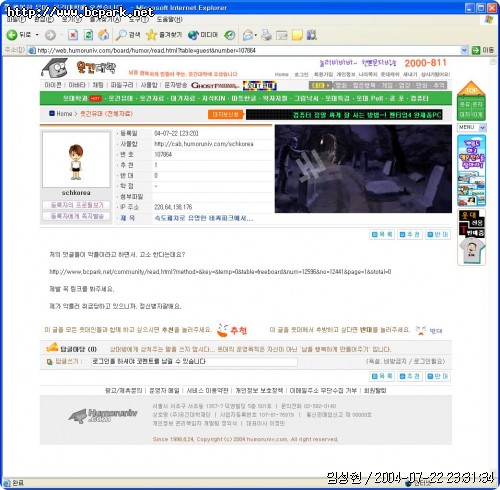
Task: Click the orange TOP arrow sidebar button
Action: [471, 88]
